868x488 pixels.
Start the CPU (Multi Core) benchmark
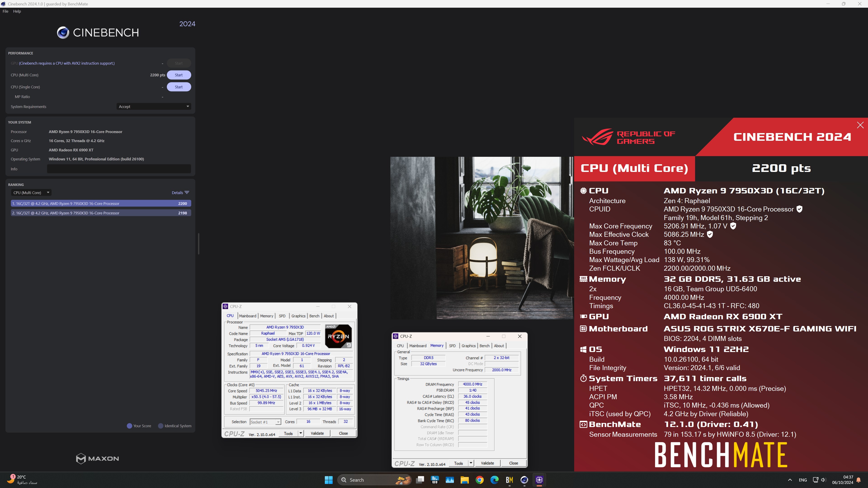[179, 75]
